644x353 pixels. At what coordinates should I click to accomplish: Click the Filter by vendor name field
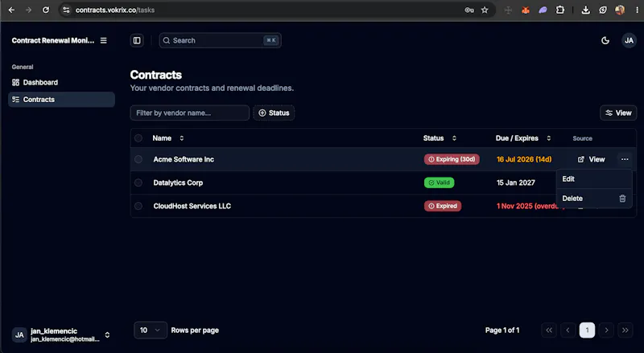[x=190, y=113]
